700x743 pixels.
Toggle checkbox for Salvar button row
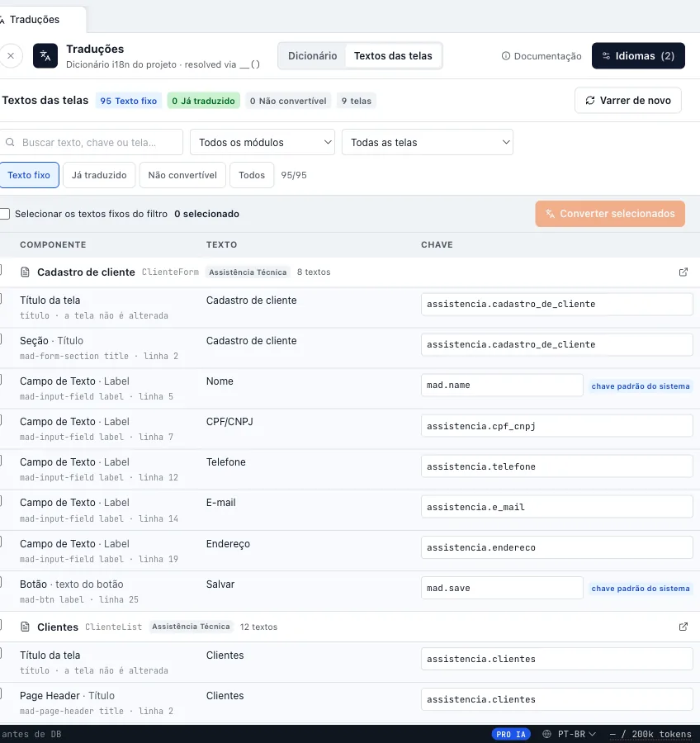(x=1, y=582)
